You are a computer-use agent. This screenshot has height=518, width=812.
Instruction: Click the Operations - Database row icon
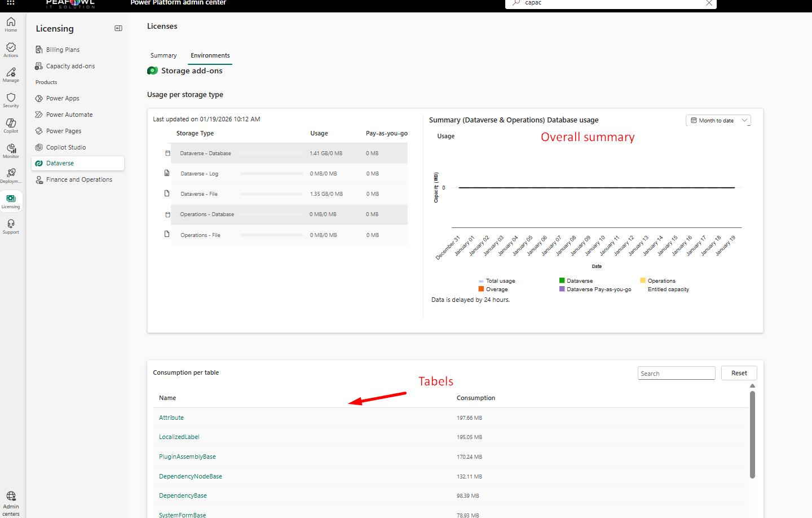(x=167, y=214)
